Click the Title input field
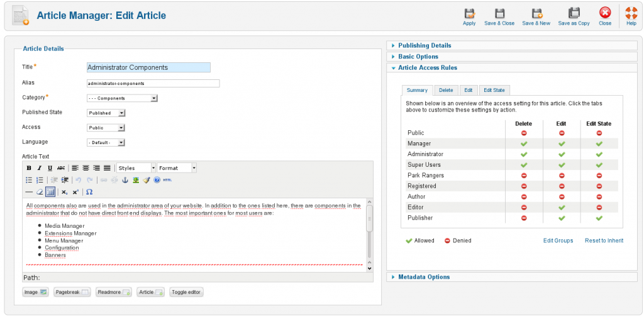Screen dimensions: 644x316 (148, 67)
